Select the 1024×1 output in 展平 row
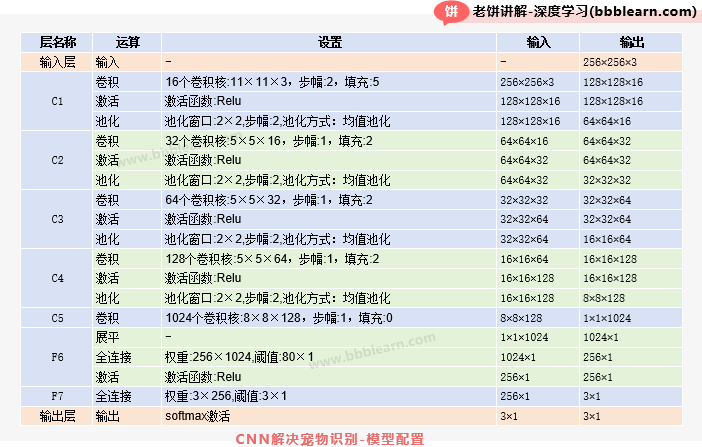The image size is (702, 447). click(x=631, y=337)
